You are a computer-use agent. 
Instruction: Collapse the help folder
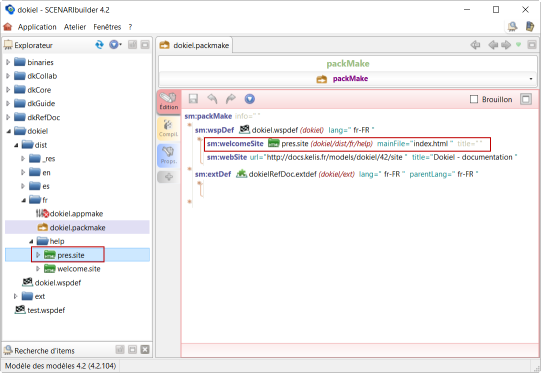coord(31,241)
